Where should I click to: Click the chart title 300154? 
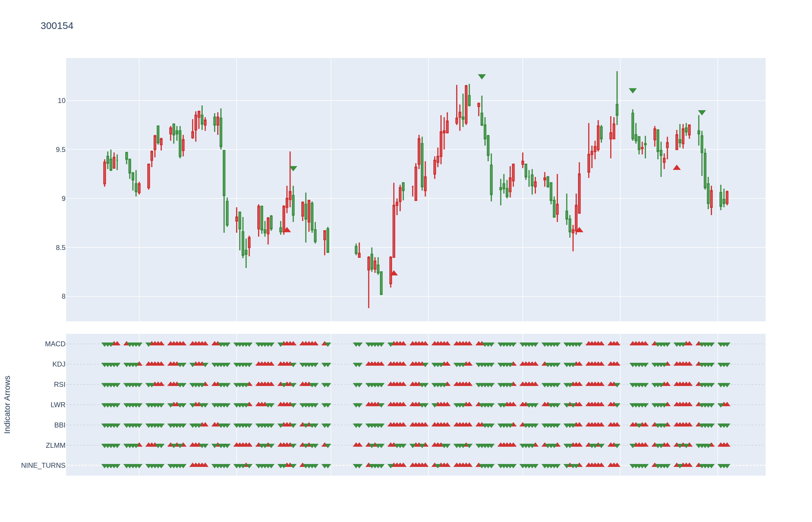click(x=57, y=26)
